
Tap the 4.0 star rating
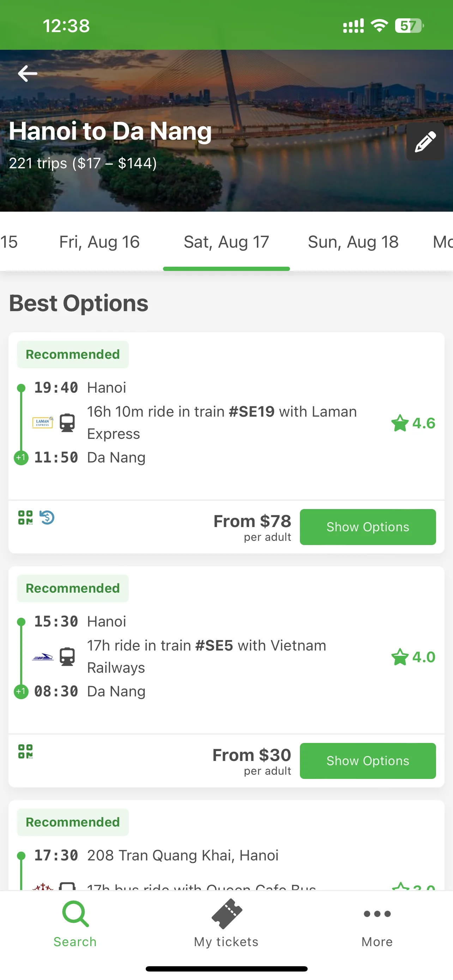coord(413,657)
